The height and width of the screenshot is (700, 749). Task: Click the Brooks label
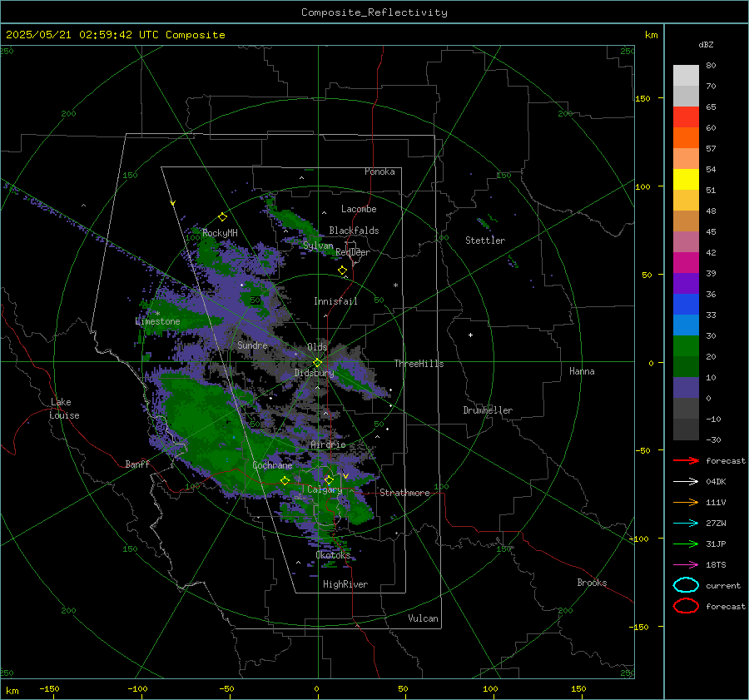click(592, 583)
